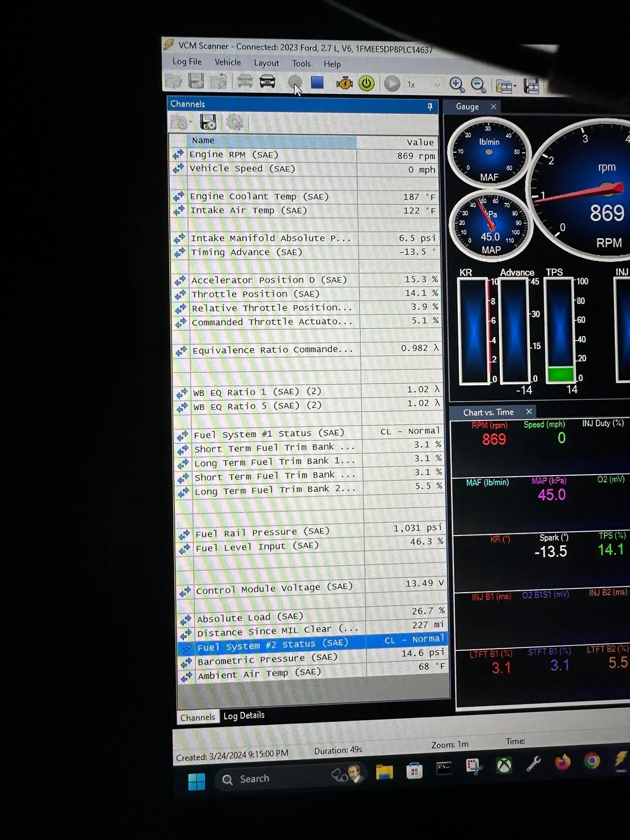The width and height of the screenshot is (630, 840).
Task: Open the Log File menu
Action: (187, 61)
